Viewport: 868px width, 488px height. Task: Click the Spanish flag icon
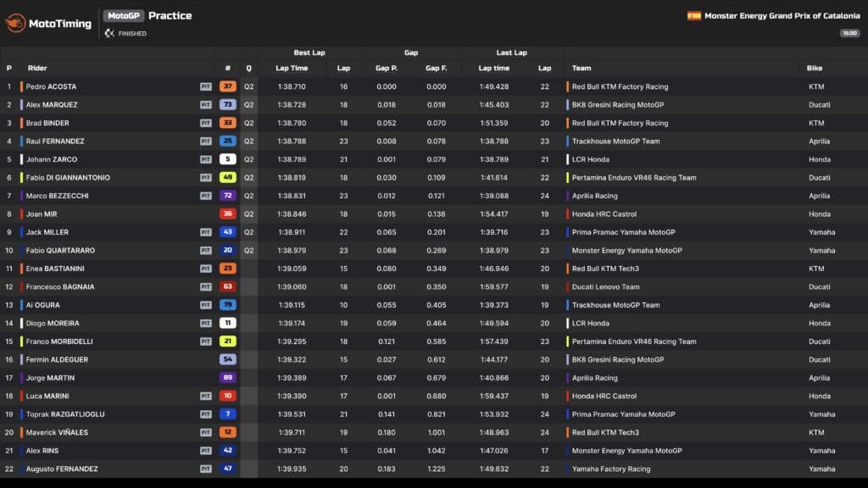[693, 16]
